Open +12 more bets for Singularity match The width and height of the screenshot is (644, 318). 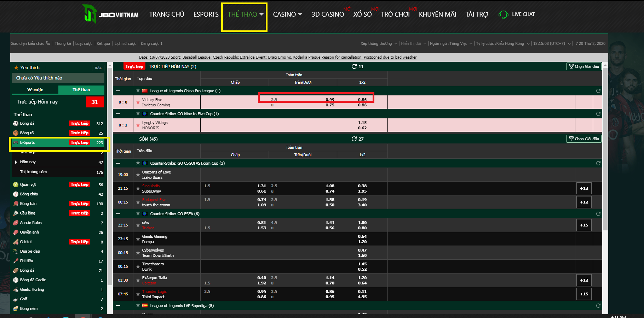tap(584, 188)
